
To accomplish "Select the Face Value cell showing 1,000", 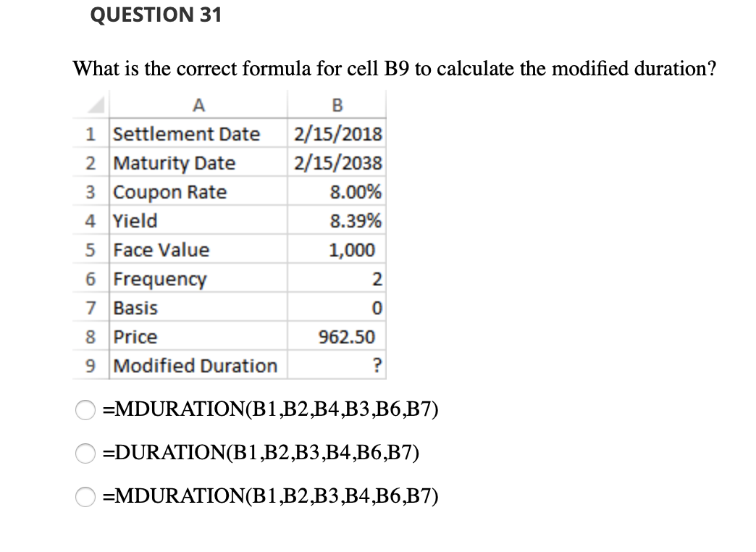I will (337, 249).
